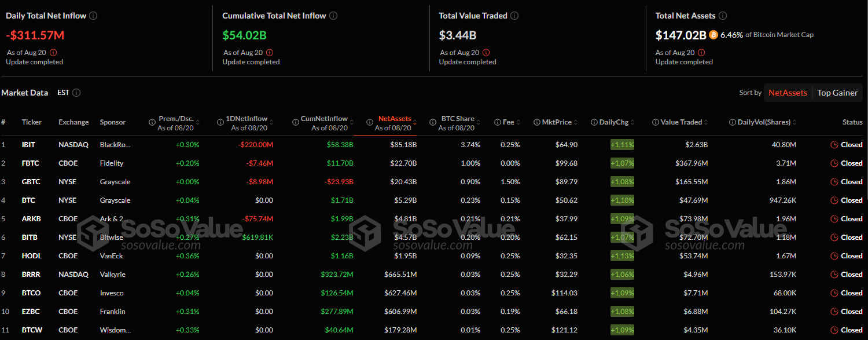Click info icon beside Total Net Assets
Screen dimensions: 868x340
[x=723, y=16]
